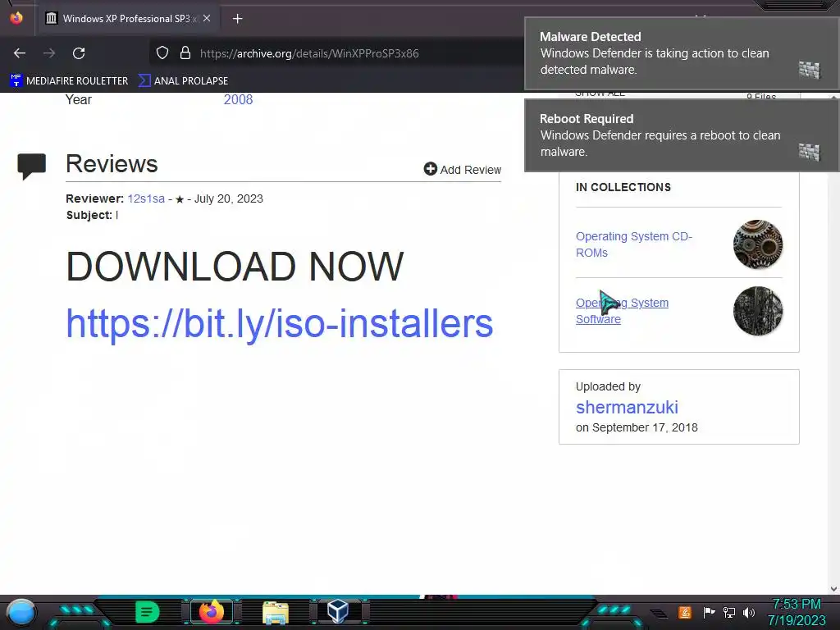The image size is (840, 630).
Task: Open the tracking protection shield icon
Action: (162, 53)
